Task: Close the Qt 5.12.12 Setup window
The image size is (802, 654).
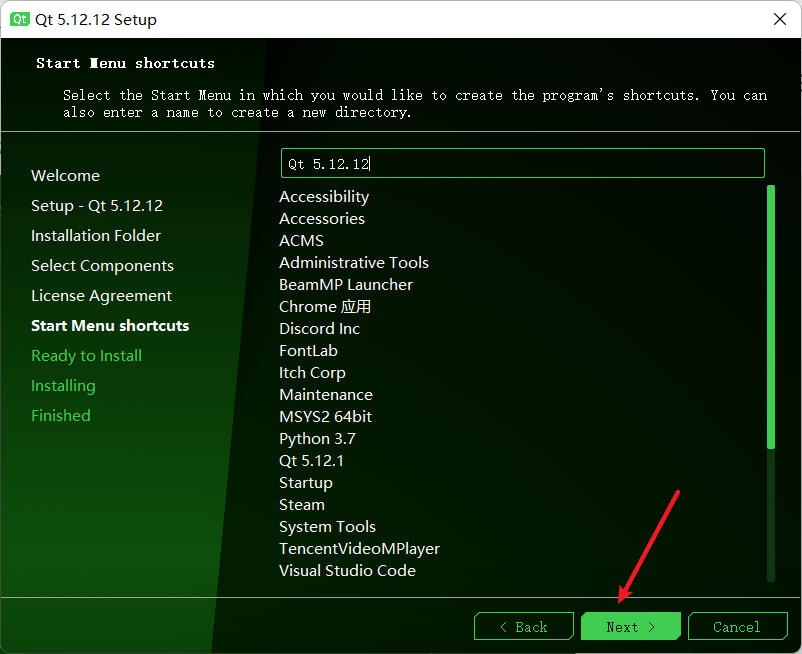Action: (x=779, y=19)
